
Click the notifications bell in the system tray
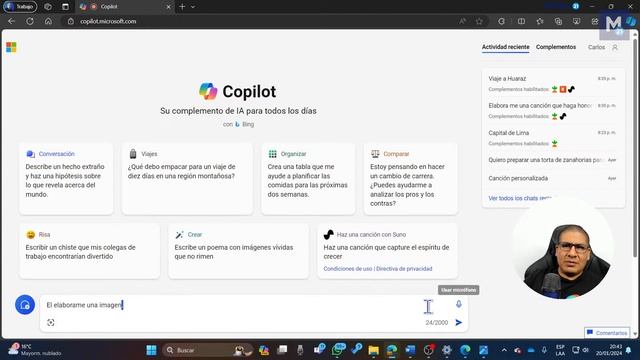[629, 350]
